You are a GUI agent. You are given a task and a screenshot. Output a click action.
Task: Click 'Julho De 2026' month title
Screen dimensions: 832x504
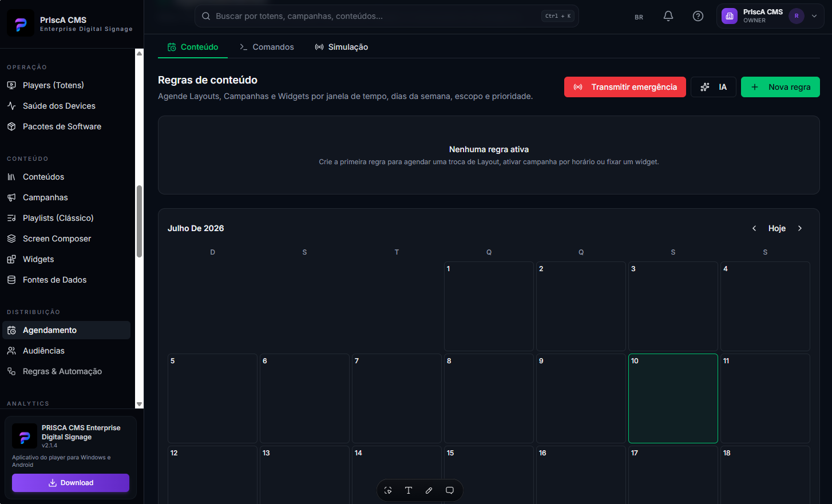pyautogui.click(x=196, y=228)
